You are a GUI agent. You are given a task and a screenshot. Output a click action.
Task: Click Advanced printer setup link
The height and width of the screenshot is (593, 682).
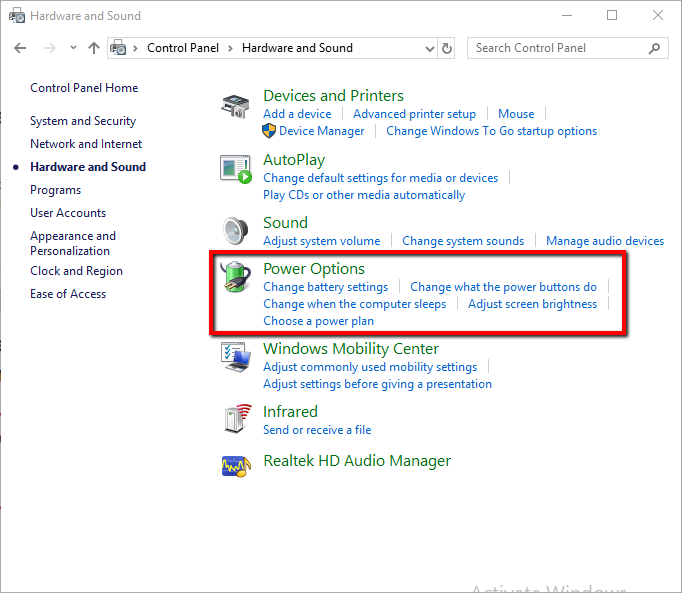(x=414, y=114)
